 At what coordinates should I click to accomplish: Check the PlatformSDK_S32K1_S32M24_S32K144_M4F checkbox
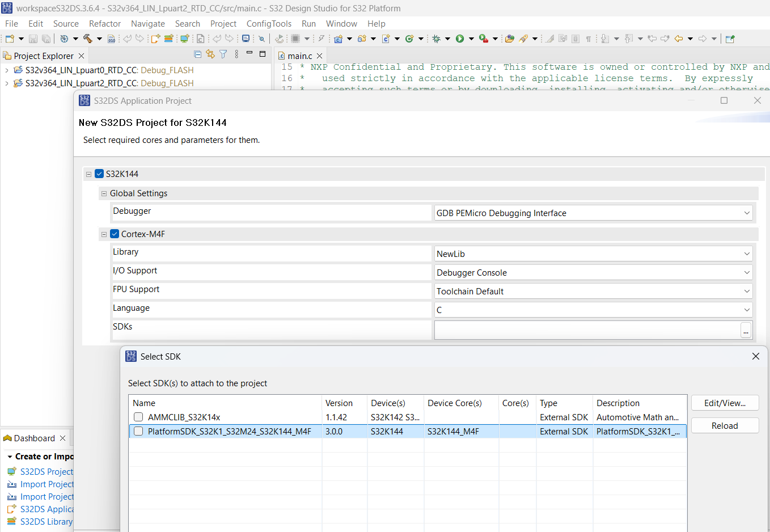(x=138, y=432)
